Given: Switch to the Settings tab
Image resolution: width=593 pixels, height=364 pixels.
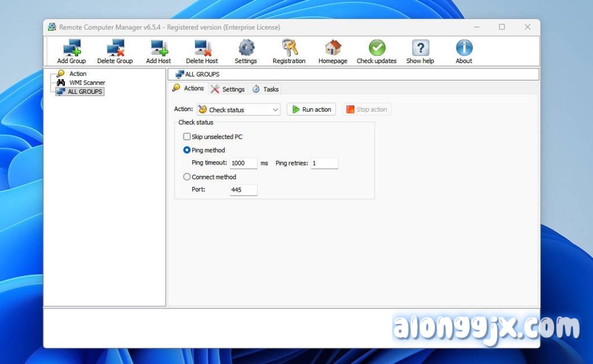Looking at the screenshot, I should (228, 89).
